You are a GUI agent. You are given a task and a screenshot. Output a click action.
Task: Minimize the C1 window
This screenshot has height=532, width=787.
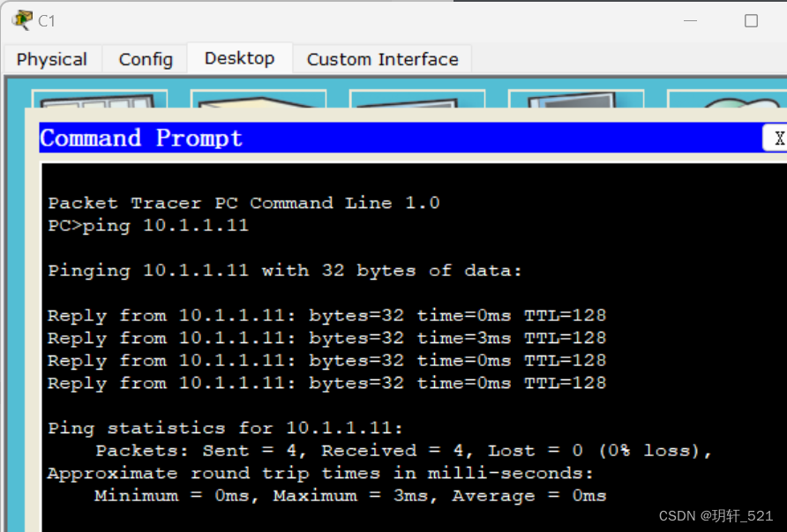coord(691,21)
